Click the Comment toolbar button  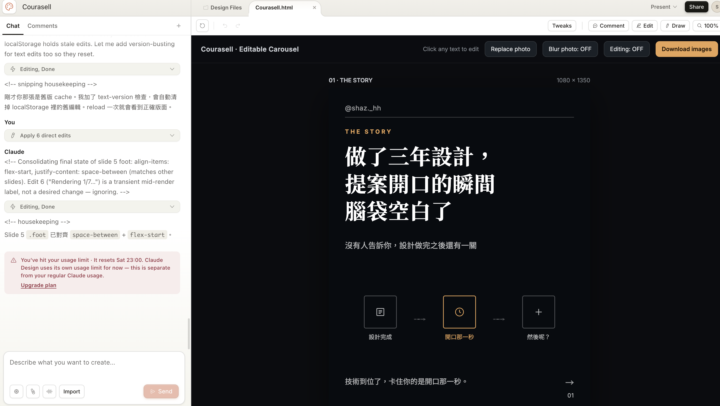point(608,26)
